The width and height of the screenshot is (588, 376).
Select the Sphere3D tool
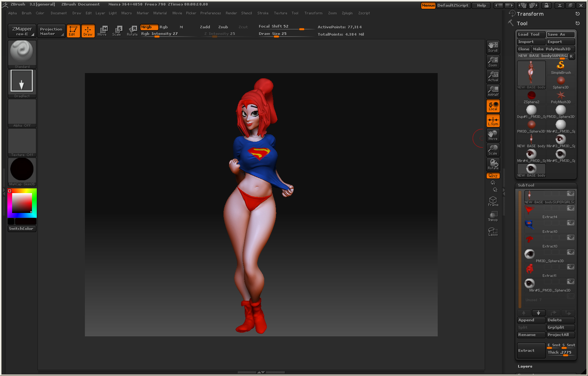[560, 82]
